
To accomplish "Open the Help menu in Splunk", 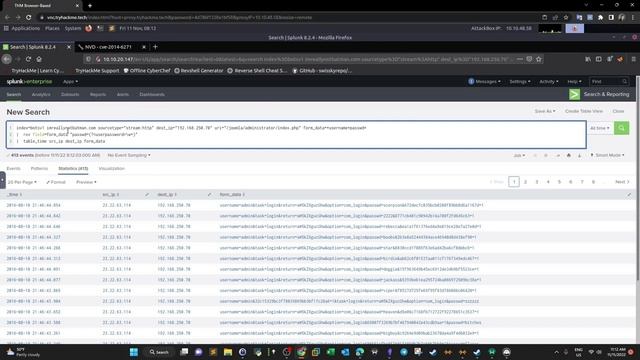I will [574, 82].
